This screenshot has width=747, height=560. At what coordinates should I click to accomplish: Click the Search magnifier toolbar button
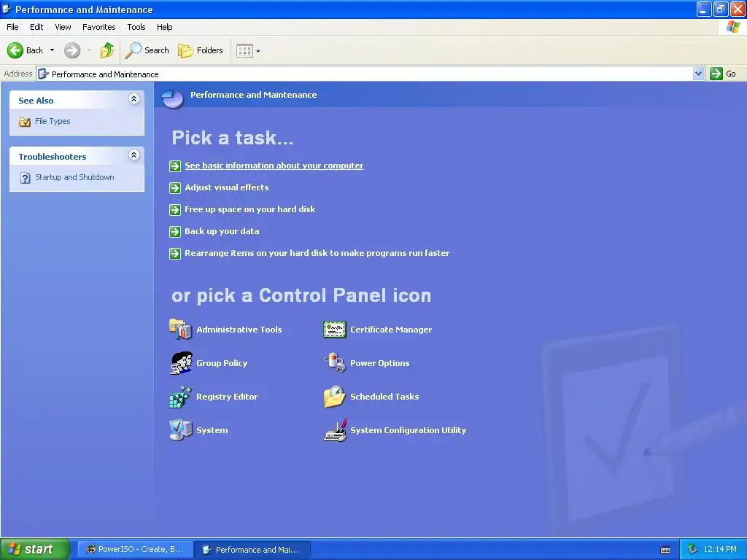147,50
